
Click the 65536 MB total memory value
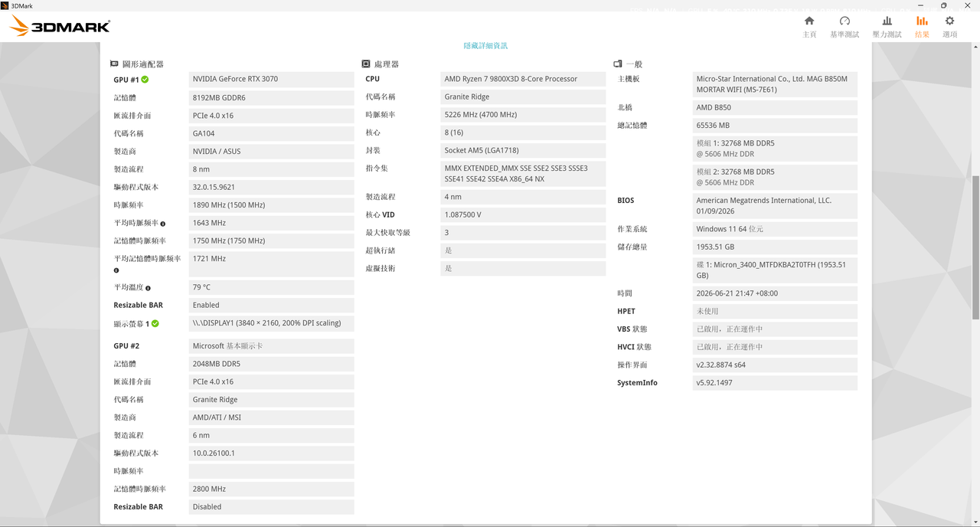point(775,126)
